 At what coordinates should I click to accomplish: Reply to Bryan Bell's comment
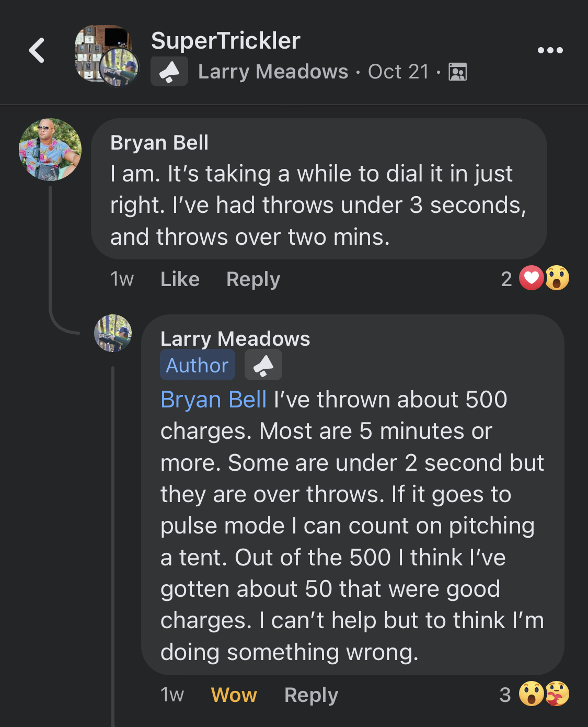(253, 279)
